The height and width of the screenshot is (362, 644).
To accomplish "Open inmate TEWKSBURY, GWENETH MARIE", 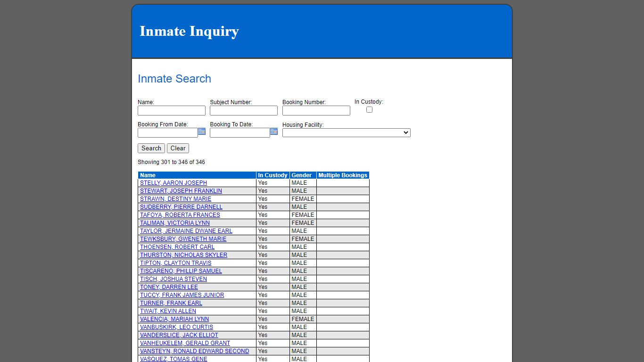I will click(183, 239).
